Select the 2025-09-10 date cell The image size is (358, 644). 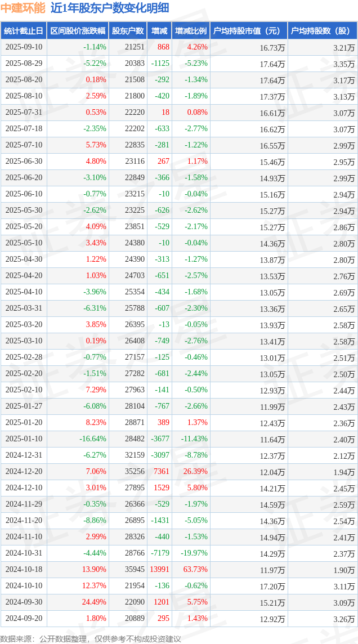[x=23, y=47]
